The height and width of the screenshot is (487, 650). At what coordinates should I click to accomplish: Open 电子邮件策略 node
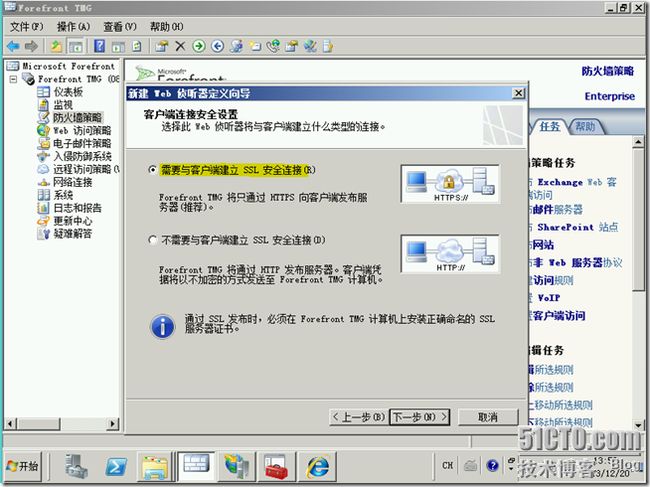tap(82, 143)
